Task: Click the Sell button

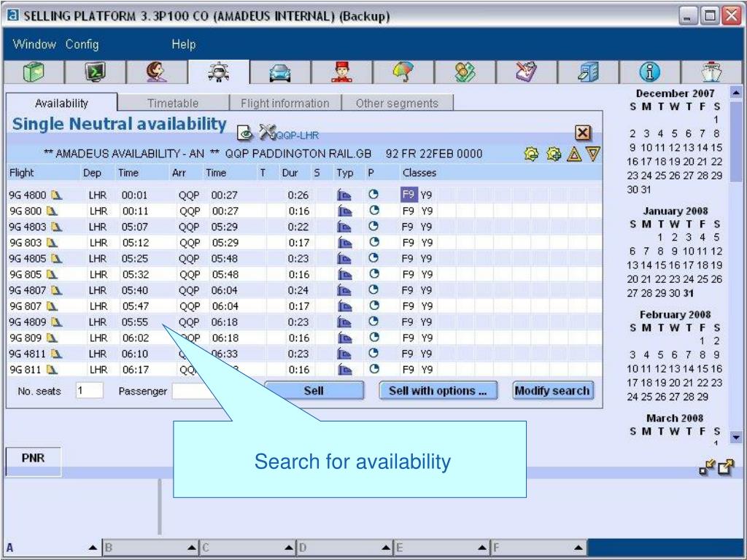Action: 314,391
